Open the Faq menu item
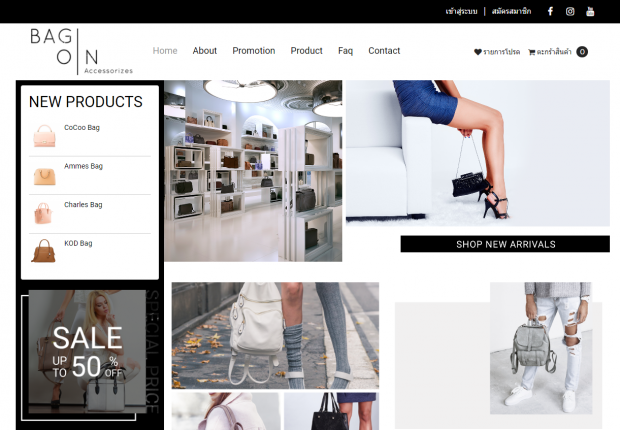The image size is (620, 430). 345,51
